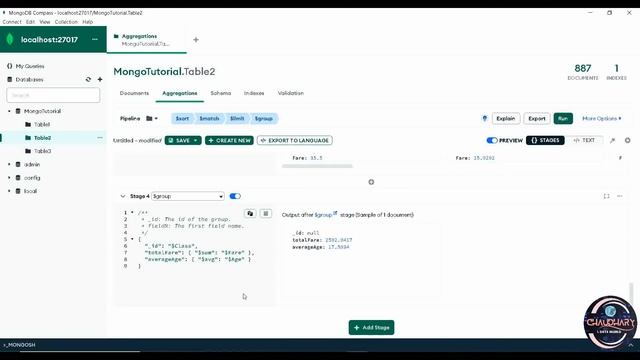The width and height of the screenshot is (640, 360).
Task: Open the pipeline settings gear icon
Action: [x=627, y=140]
